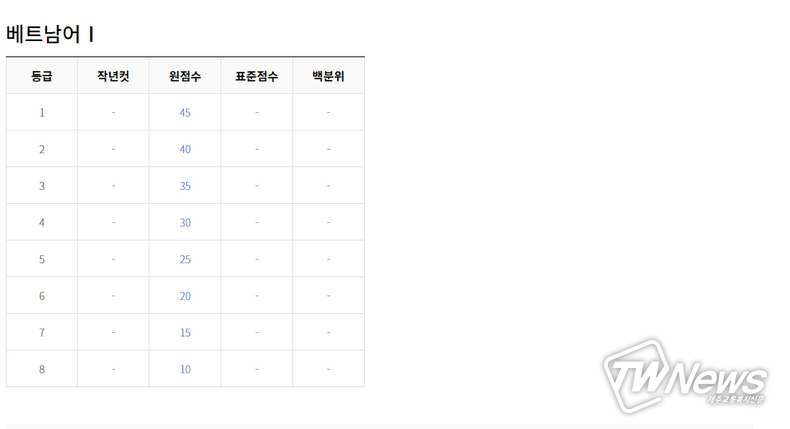Click grade 8 cell in 등급 column
Screen dimensions: 790x429
pyautogui.click(x=42, y=369)
